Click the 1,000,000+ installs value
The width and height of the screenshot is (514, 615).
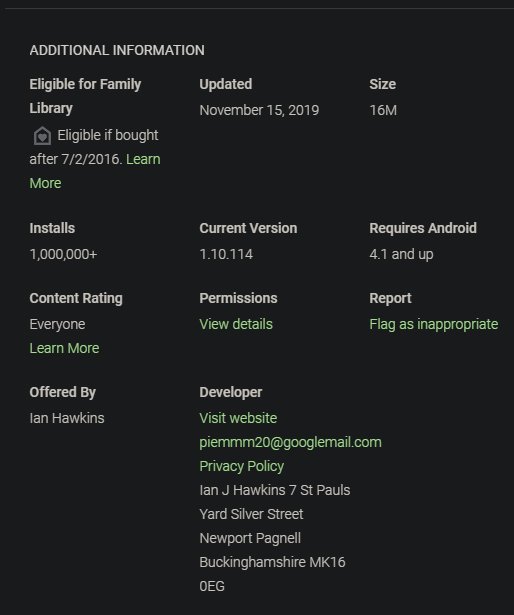pos(63,254)
